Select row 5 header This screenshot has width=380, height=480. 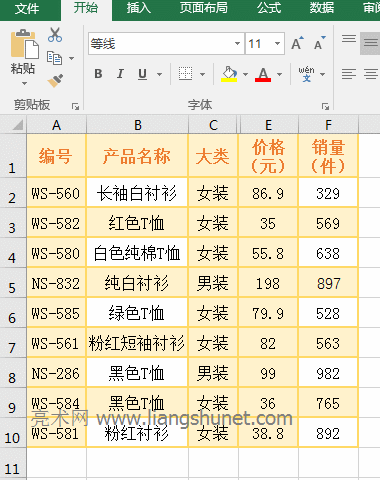click(x=13, y=283)
